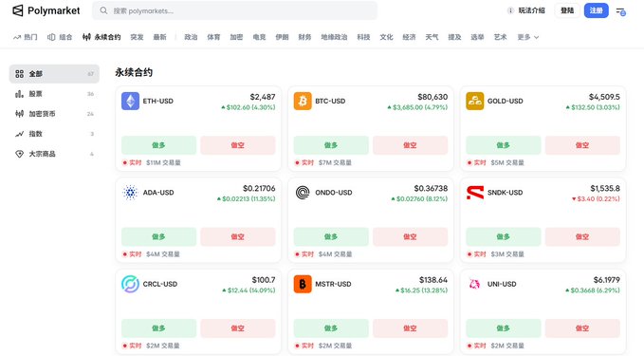Click 做空 on the ONDO-USD card
This screenshot has height=356, width=644.
click(x=410, y=236)
